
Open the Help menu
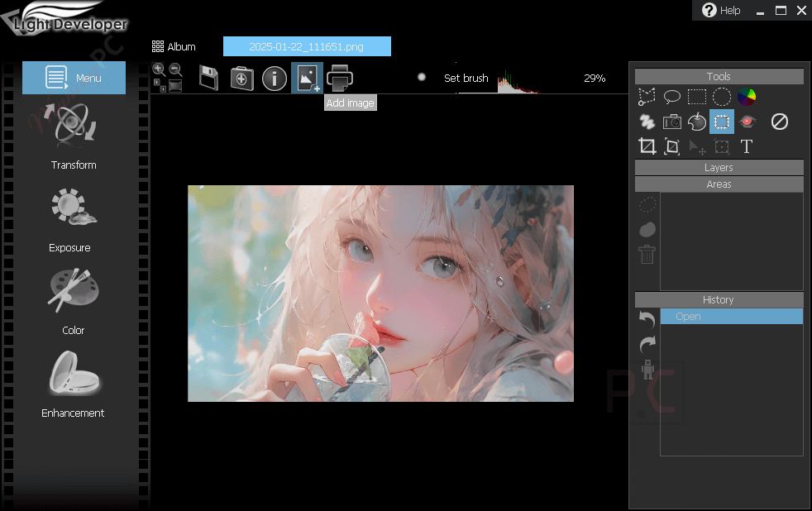[x=721, y=11]
